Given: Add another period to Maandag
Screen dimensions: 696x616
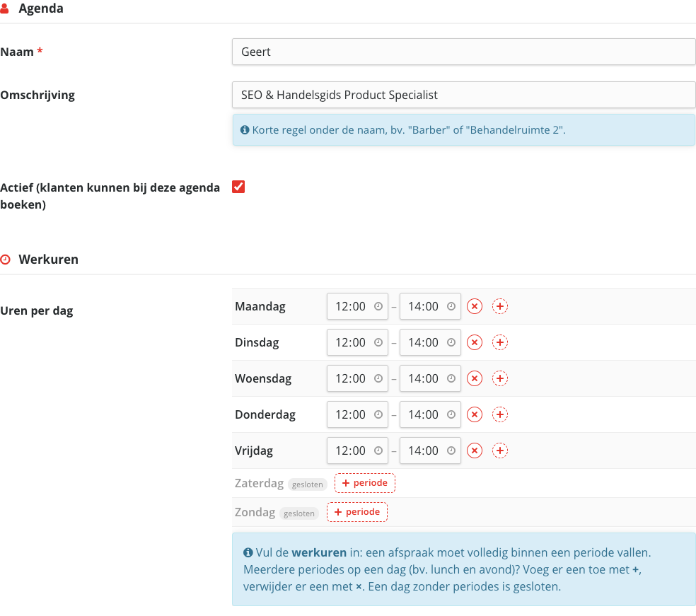Looking at the screenshot, I should pyautogui.click(x=500, y=306).
